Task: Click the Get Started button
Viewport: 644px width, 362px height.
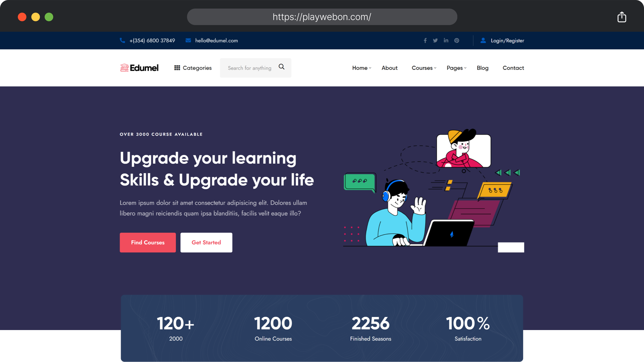Action: pyautogui.click(x=206, y=243)
